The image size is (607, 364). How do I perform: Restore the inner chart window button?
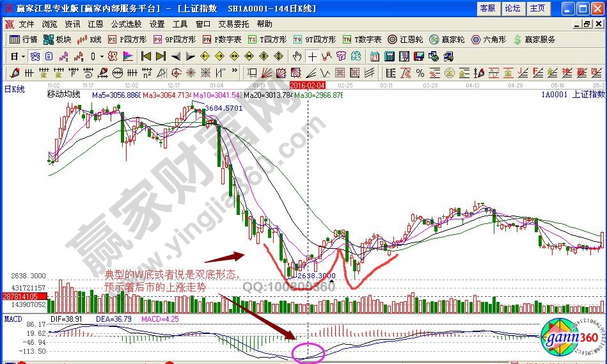tap(587, 24)
